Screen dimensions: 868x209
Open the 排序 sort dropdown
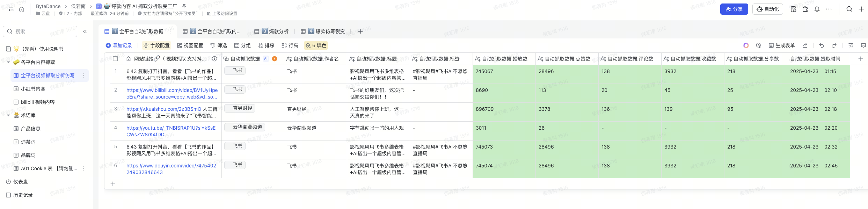(x=266, y=45)
